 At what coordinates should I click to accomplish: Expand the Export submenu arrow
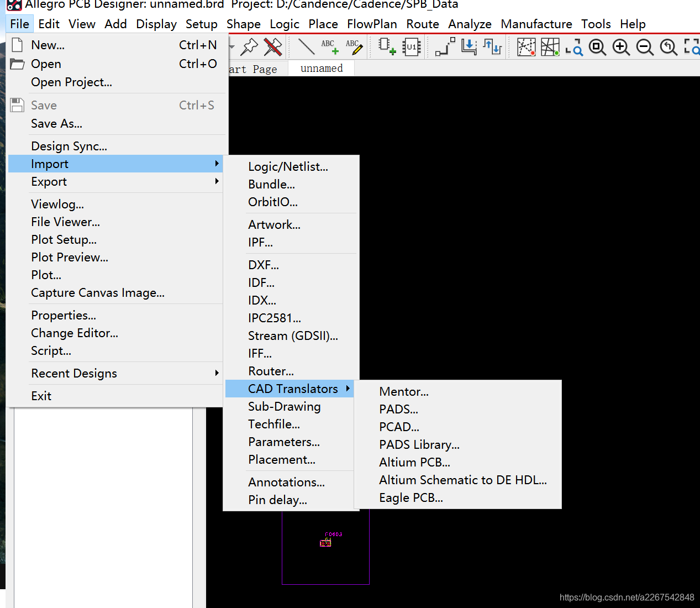pyautogui.click(x=217, y=181)
